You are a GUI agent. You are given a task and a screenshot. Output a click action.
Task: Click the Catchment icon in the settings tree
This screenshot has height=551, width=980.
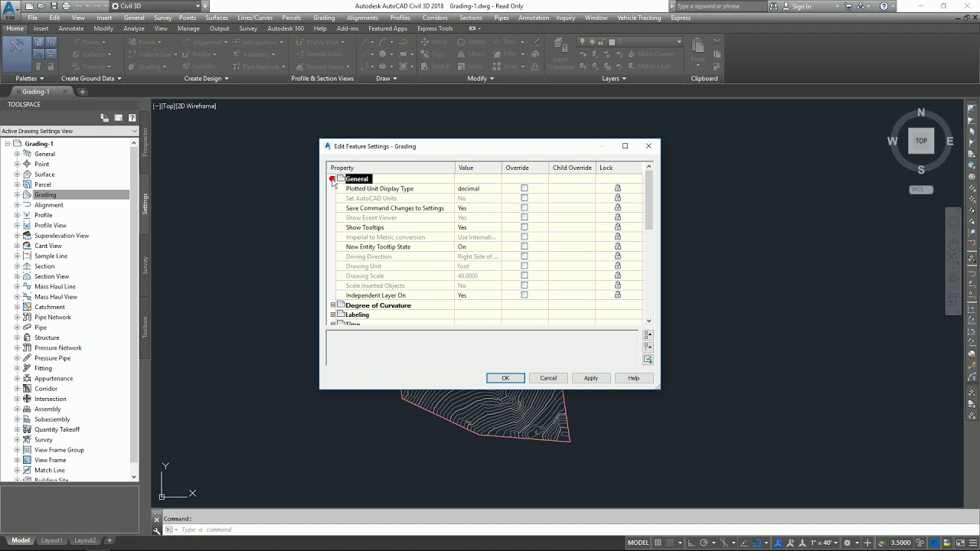(28, 307)
